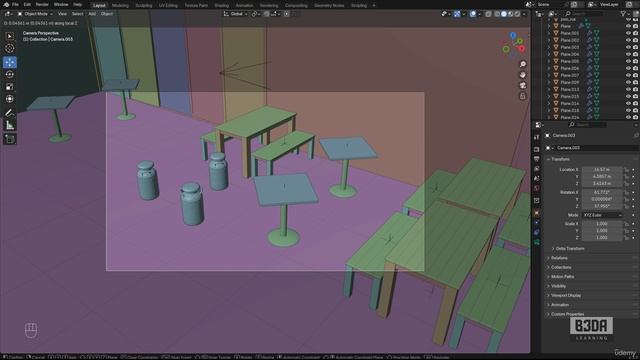Disable Plane.003 in renders camera icon
Screen dimensions: 640x360
[636, 47]
